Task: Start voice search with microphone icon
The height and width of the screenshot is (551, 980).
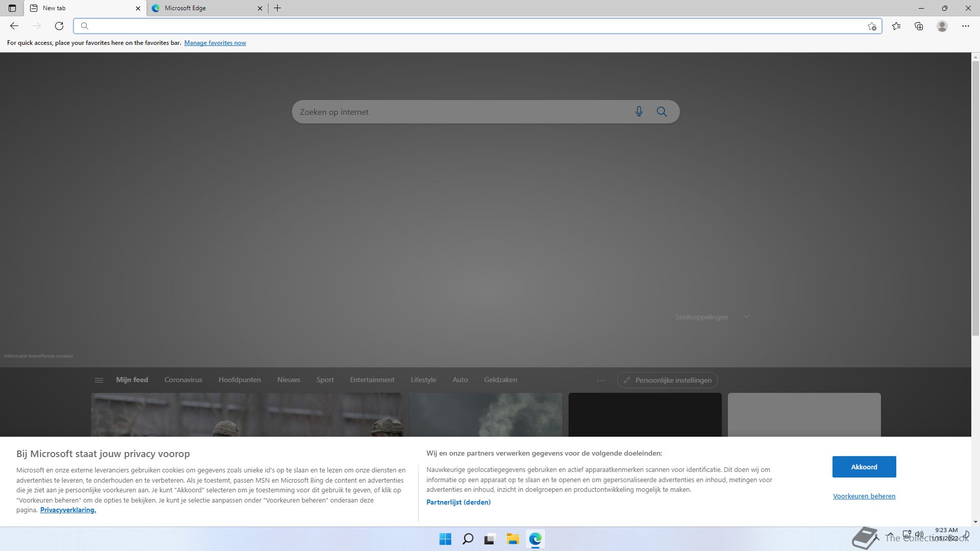Action: [639, 112]
